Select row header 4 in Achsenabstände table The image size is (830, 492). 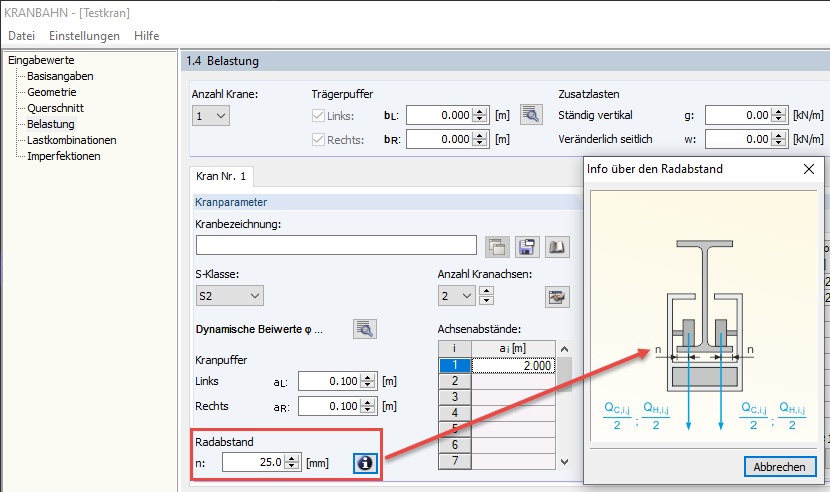[x=455, y=413]
